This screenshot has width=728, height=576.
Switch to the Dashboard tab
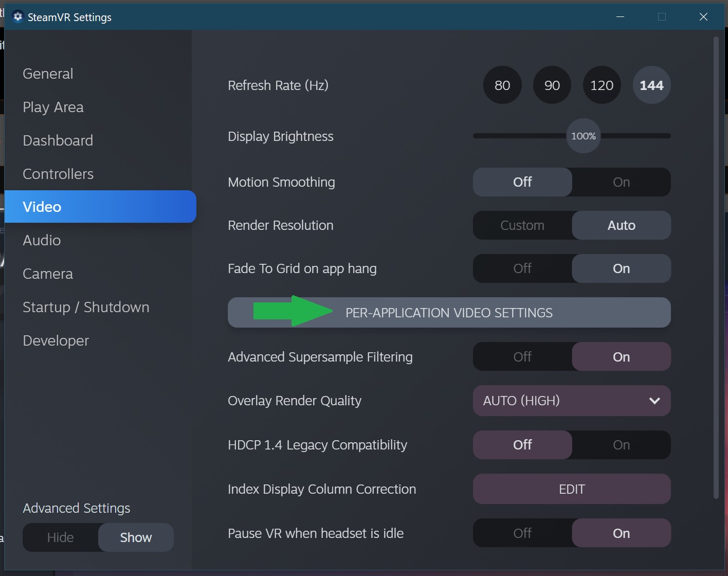[x=58, y=140]
